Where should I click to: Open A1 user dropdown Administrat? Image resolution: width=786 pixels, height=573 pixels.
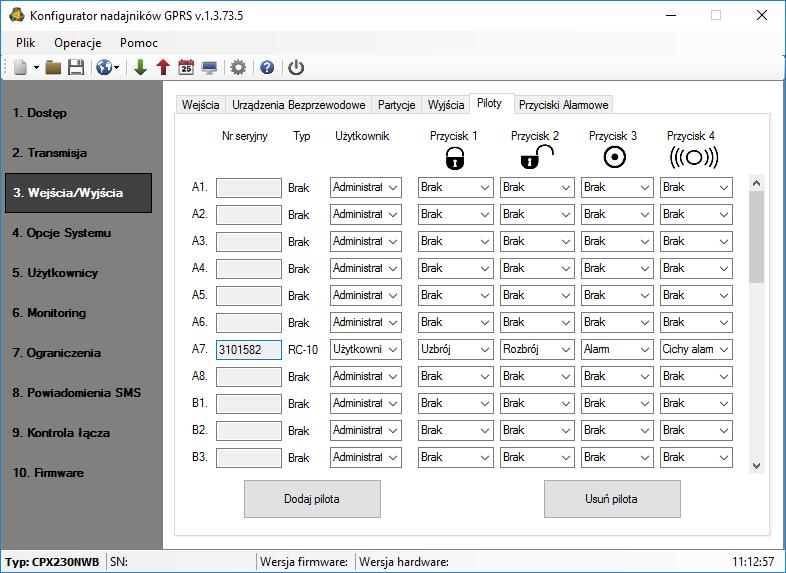pos(365,187)
